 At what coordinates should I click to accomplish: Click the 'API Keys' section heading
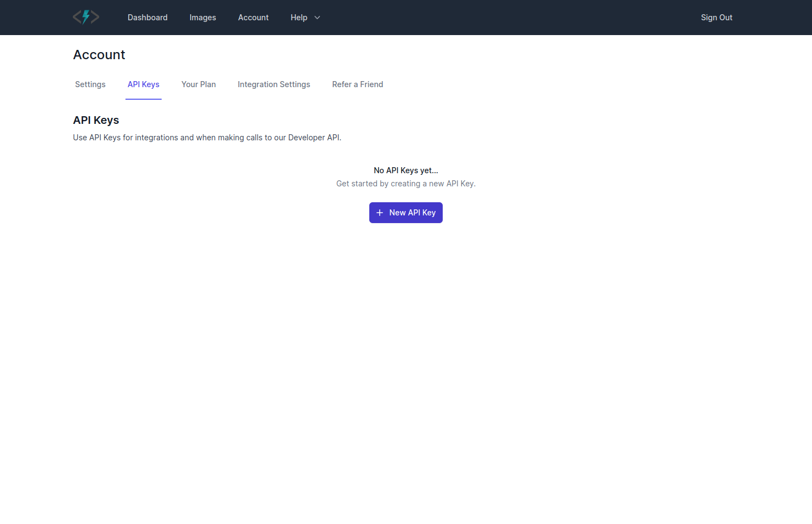96,120
